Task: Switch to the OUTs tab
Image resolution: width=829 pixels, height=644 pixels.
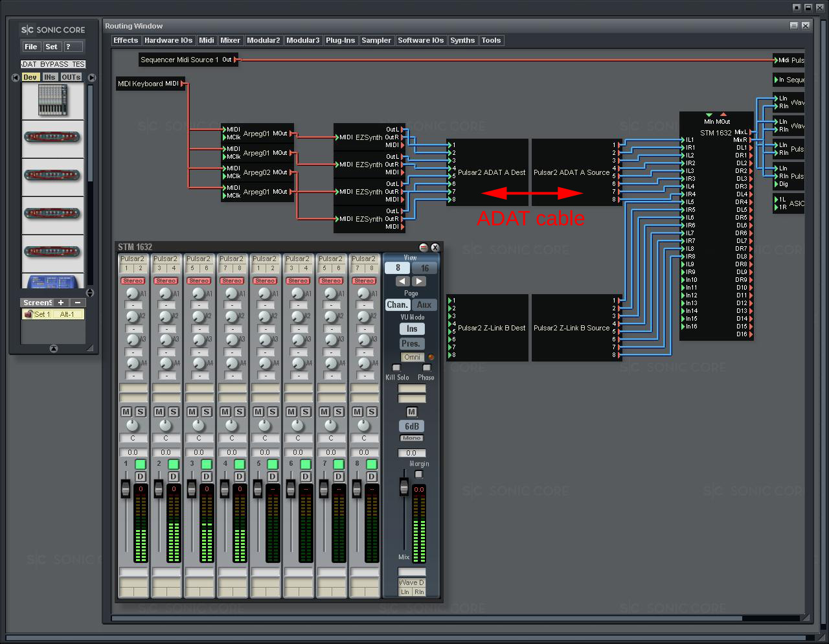Action: (71, 77)
